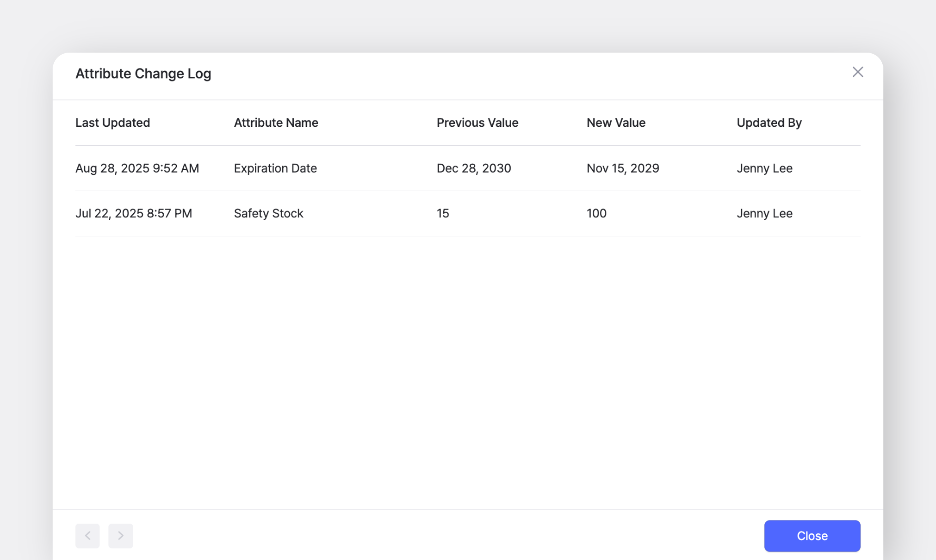Sort by the Attribute Name column header
The width and height of the screenshot is (936, 560).
[276, 123]
